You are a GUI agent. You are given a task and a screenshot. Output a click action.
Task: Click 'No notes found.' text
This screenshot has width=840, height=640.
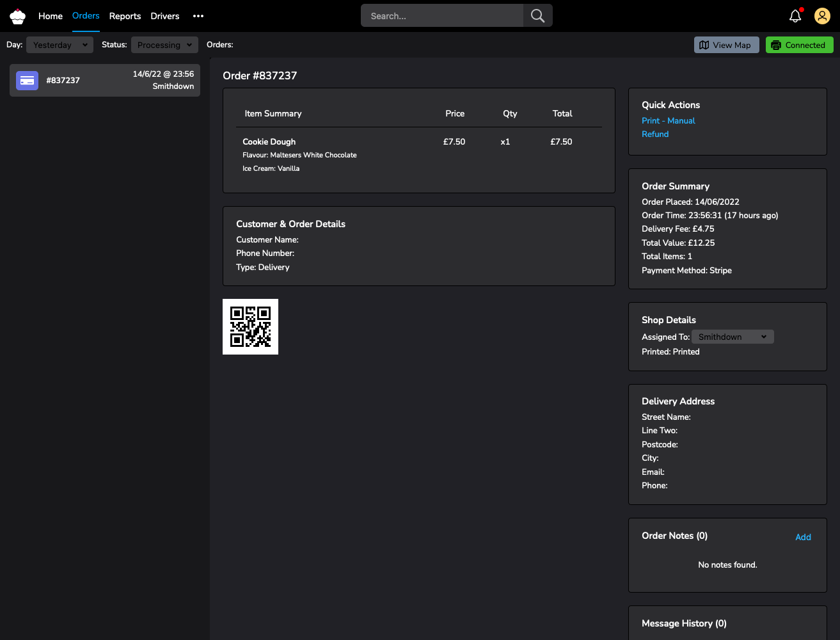tap(727, 564)
